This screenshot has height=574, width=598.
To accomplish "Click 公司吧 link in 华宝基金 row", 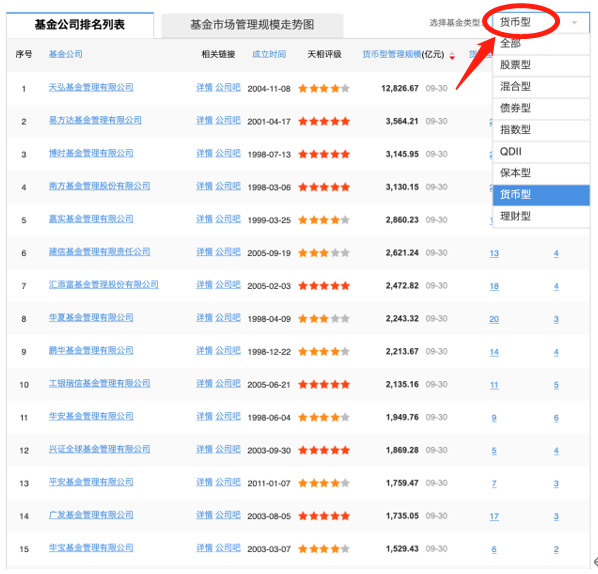I will 228,548.
